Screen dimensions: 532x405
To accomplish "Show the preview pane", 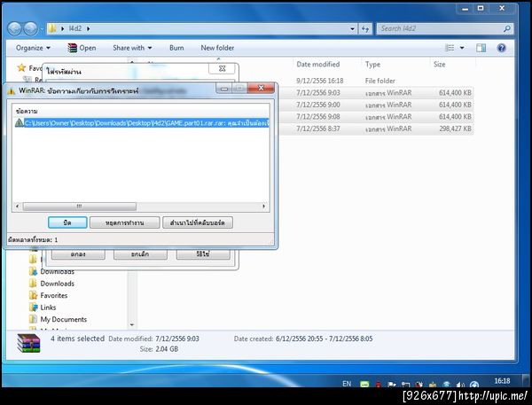I will 481,48.
